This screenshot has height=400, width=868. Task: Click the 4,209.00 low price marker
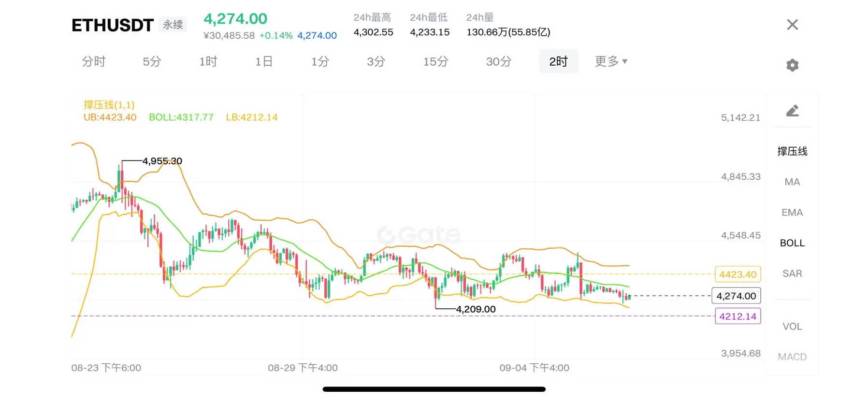click(x=476, y=309)
